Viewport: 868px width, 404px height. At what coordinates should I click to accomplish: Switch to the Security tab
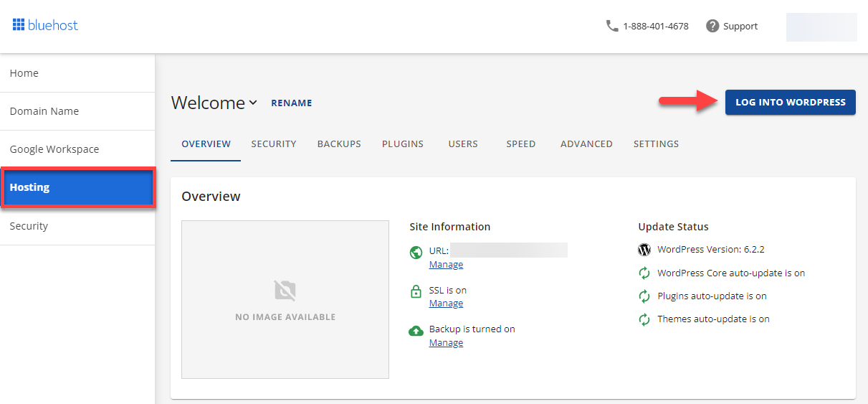coord(274,144)
